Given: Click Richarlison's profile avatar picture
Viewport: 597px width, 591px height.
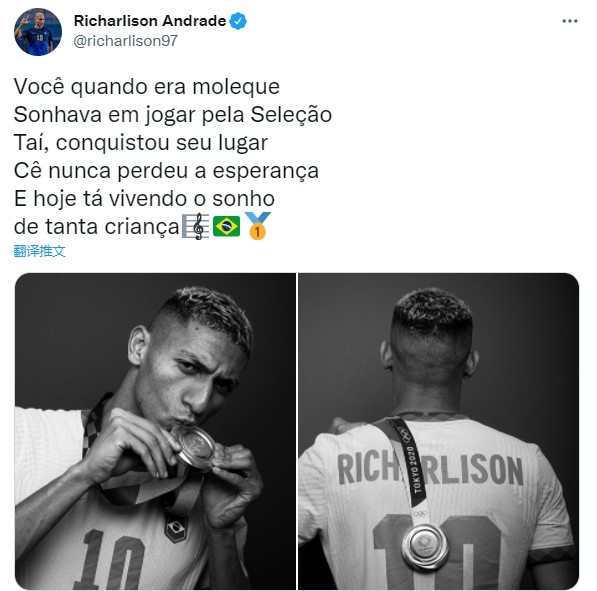Looking at the screenshot, I should coord(38,32).
